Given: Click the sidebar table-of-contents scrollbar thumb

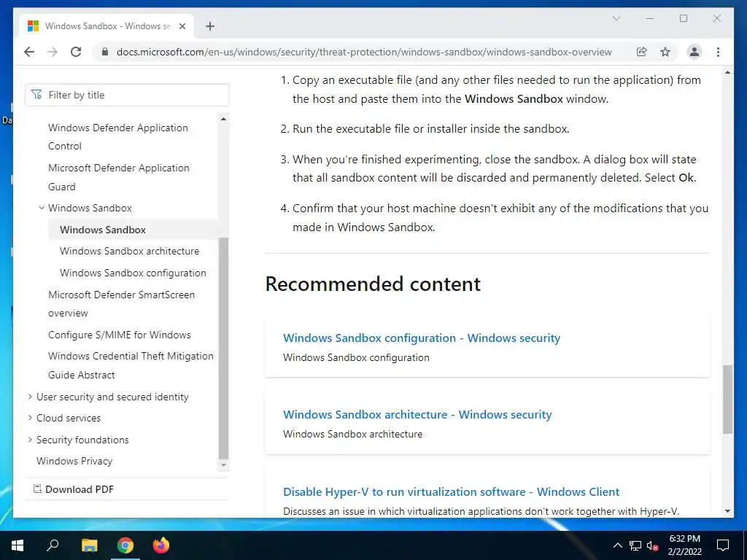Looking at the screenshot, I should (223, 348).
